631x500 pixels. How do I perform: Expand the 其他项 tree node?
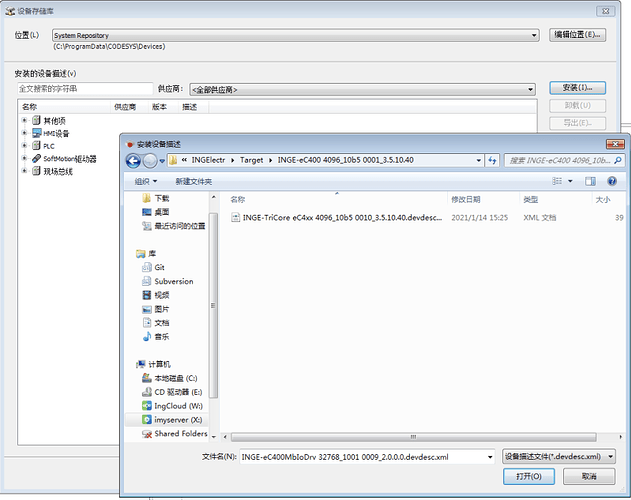pyautogui.click(x=24, y=120)
